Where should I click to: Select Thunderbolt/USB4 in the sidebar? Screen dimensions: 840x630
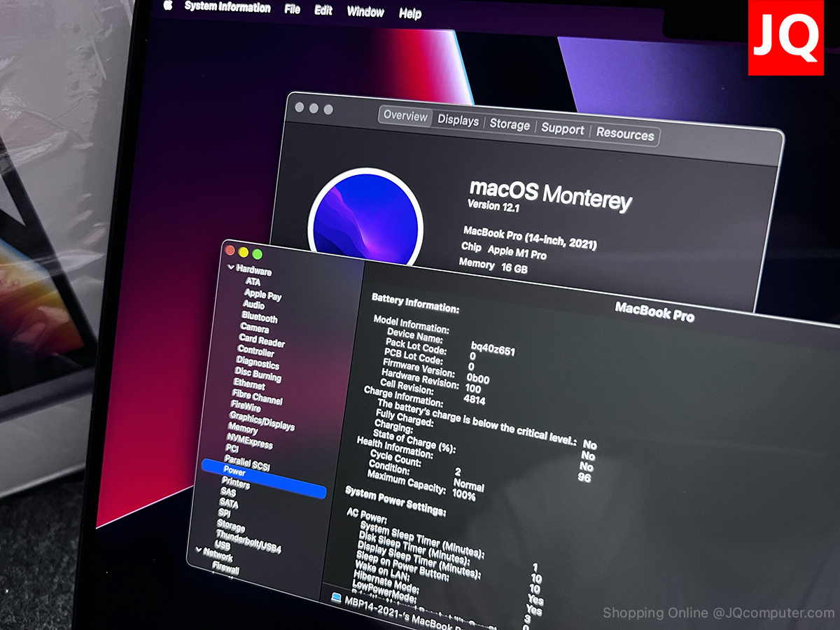(248, 541)
